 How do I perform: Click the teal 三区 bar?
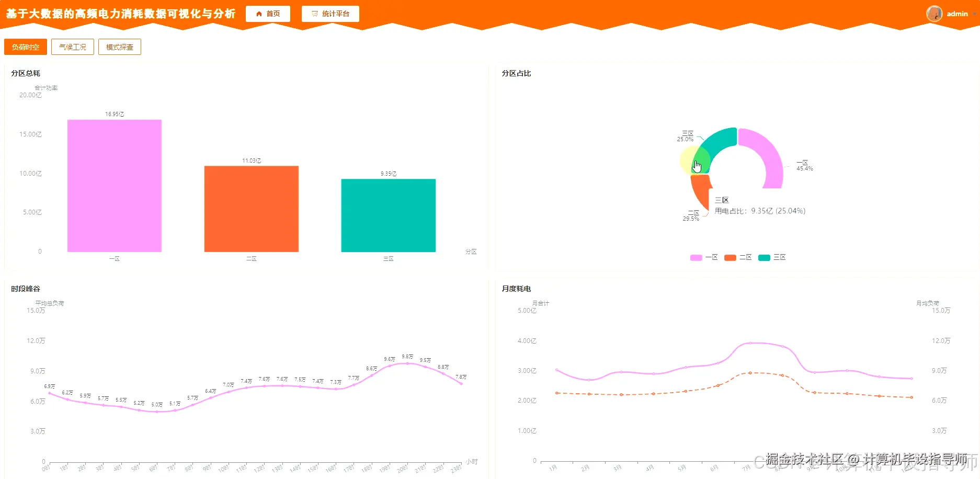pyautogui.click(x=389, y=215)
